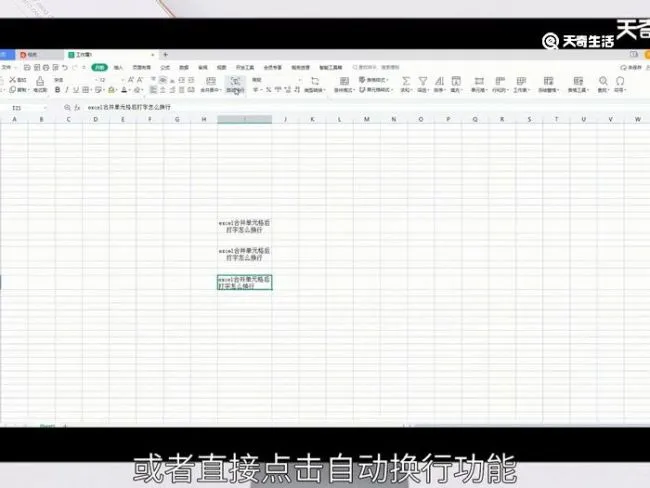
Task: Select the topmost merged cell with excel text
Action: [245, 226]
